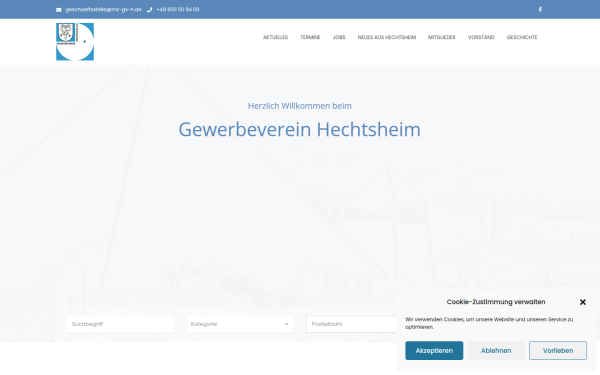Accept cookies with Akzeptieren button
Viewport: 600px width, 375px height.
click(x=434, y=351)
